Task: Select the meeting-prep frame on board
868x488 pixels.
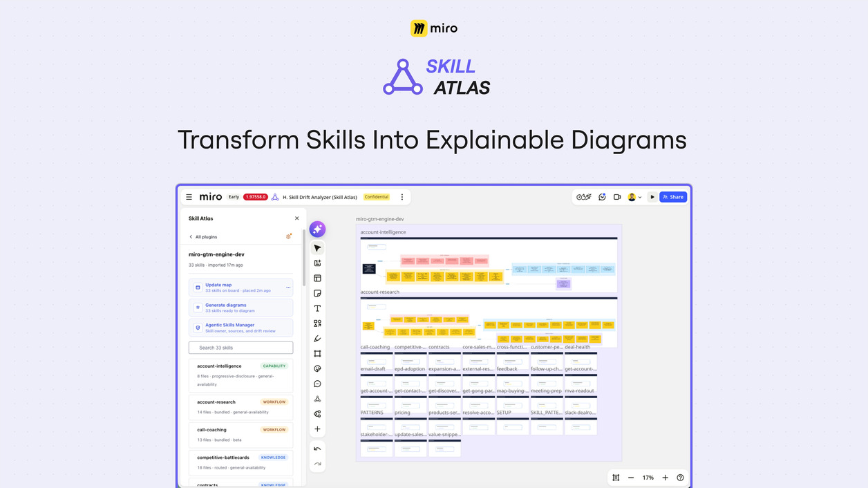Action: click(546, 404)
